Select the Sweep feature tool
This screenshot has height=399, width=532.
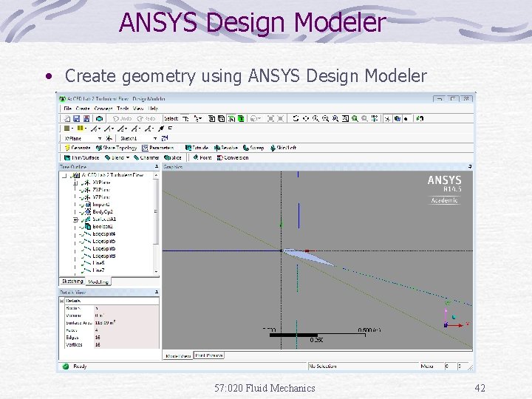253,148
